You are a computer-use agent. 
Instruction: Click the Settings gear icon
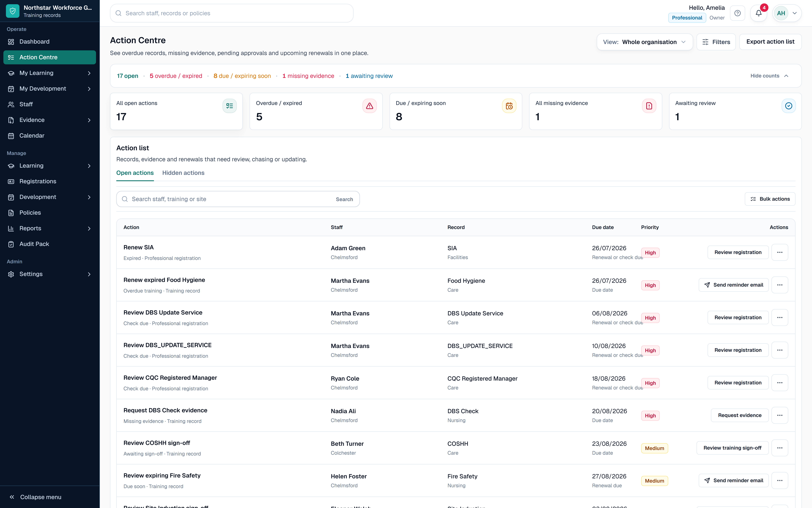[x=11, y=274]
